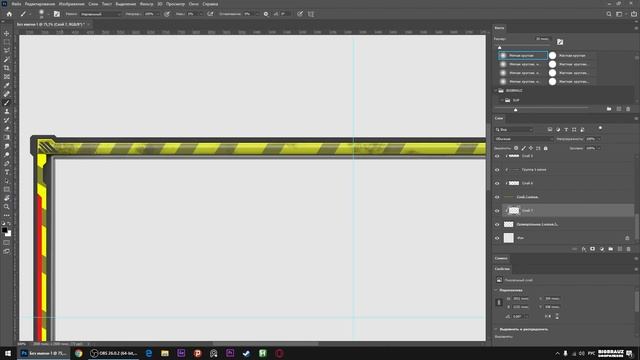Delete the layer with the Layers panel trash icon
This screenshot has width=640, height=360.
click(629, 249)
